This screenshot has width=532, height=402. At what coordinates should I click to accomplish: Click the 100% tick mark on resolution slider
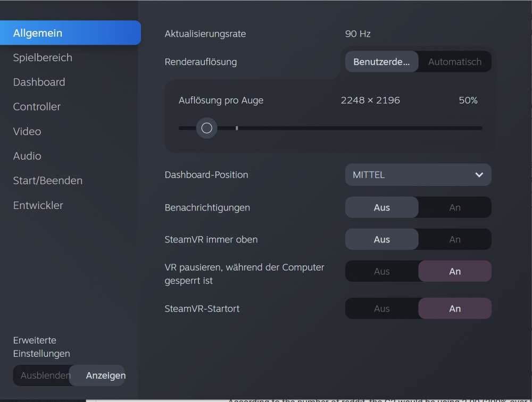click(x=237, y=128)
